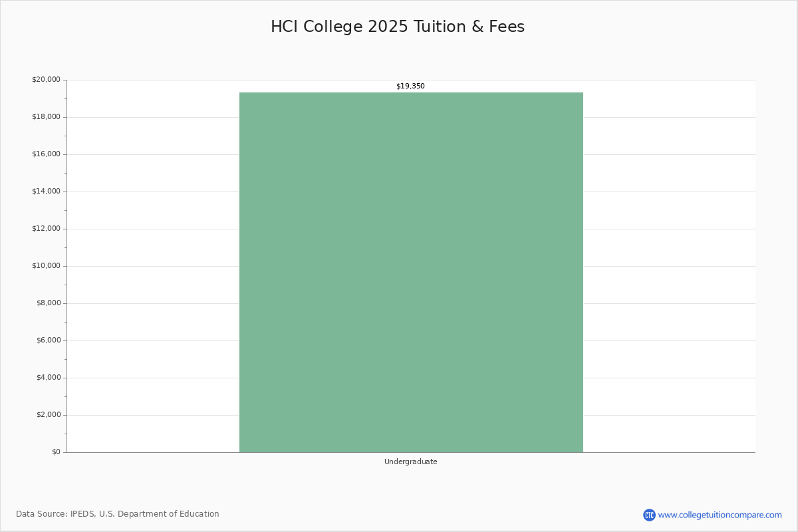Click the chart title HCI College 2025 Tuition & Fees
This screenshot has height=532, width=798.
click(398, 27)
